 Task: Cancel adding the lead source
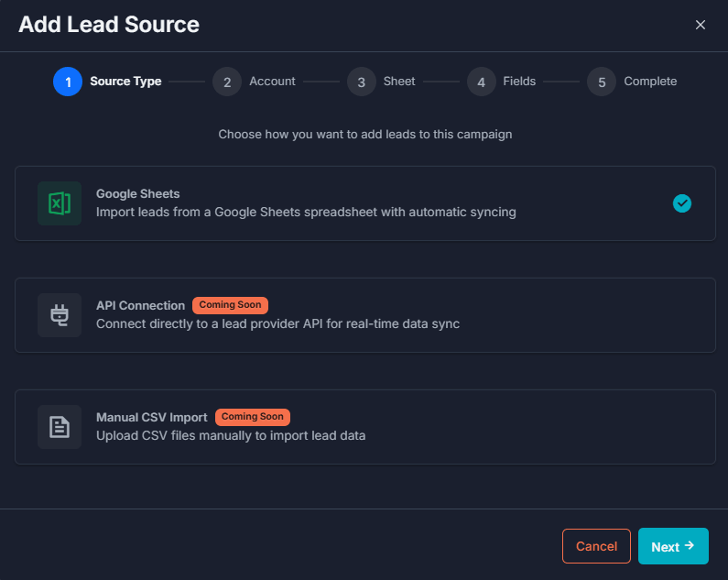(596, 546)
